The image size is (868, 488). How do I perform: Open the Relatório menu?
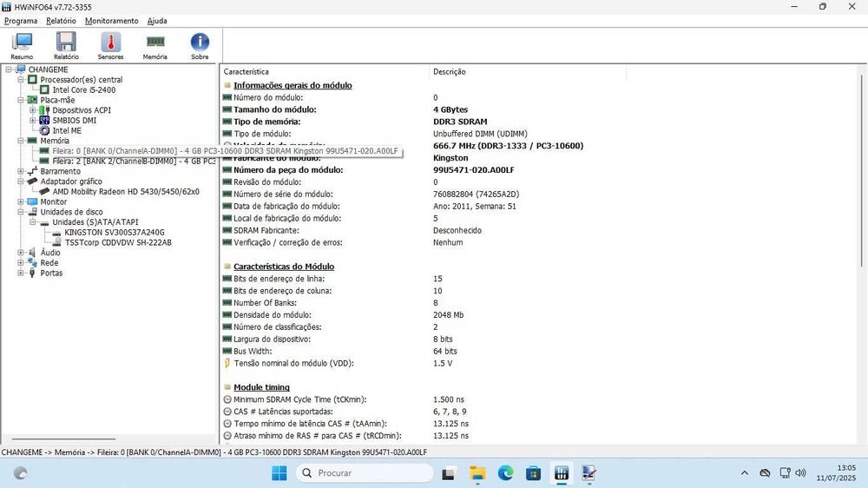(61, 21)
